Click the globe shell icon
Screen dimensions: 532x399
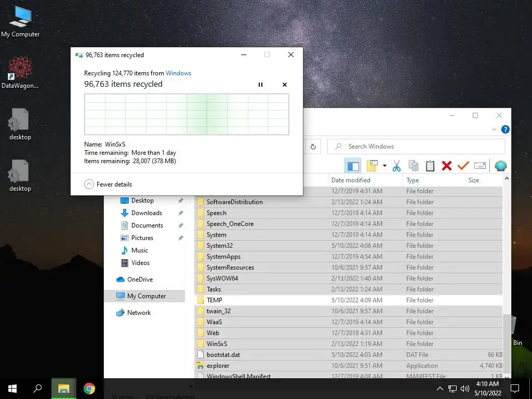(x=500, y=166)
